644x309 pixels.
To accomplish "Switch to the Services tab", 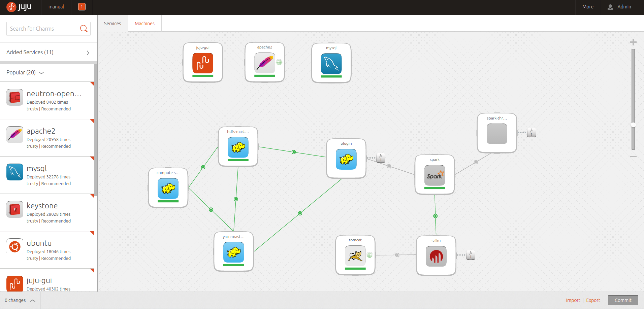I will [112, 24].
